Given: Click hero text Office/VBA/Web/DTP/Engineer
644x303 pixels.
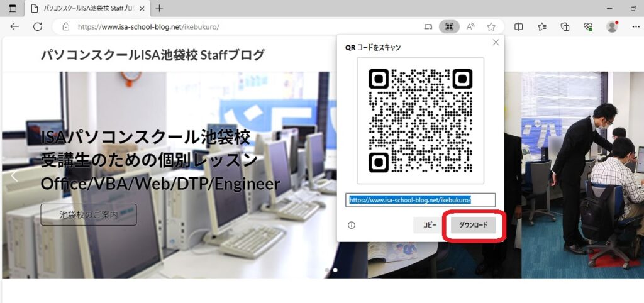Looking at the screenshot, I should 160,184.
